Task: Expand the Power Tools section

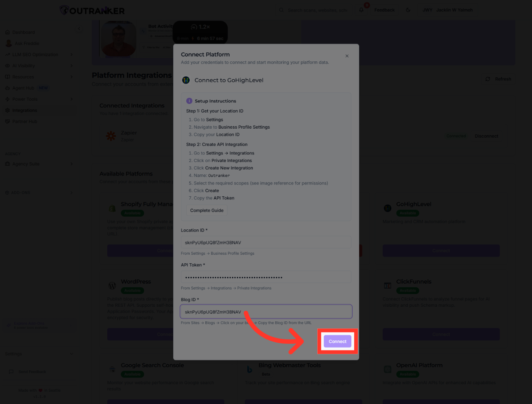Action: tap(71, 99)
